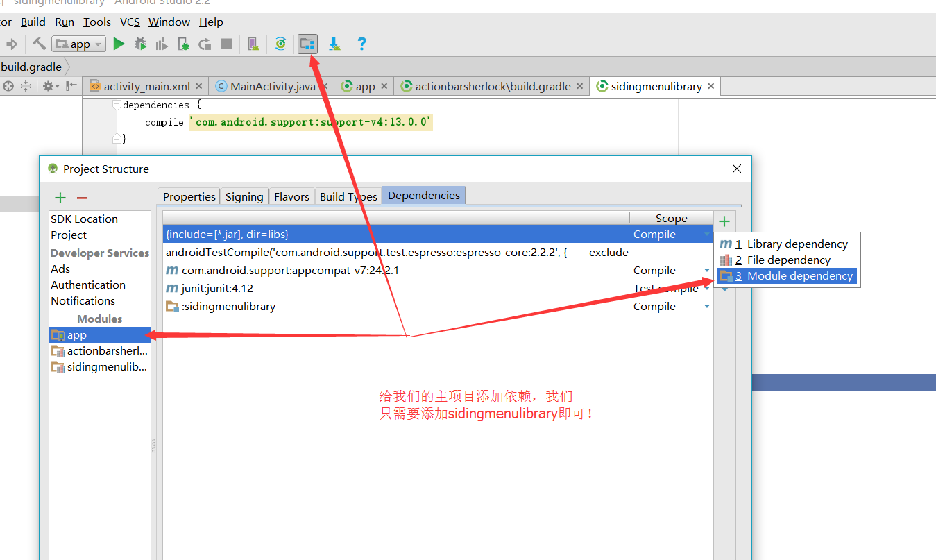The height and width of the screenshot is (560, 936).
Task: Close the app editor tab
Action: 384,86
